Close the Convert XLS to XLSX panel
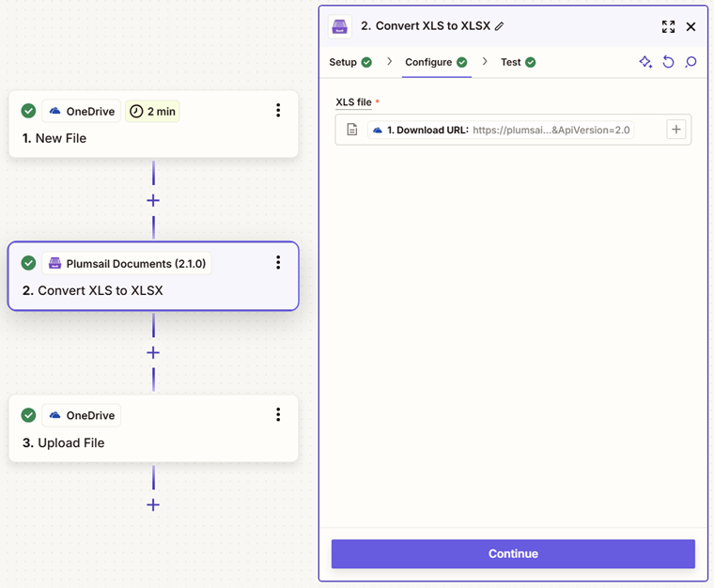The height and width of the screenshot is (588, 714). pyautogui.click(x=691, y=27)
